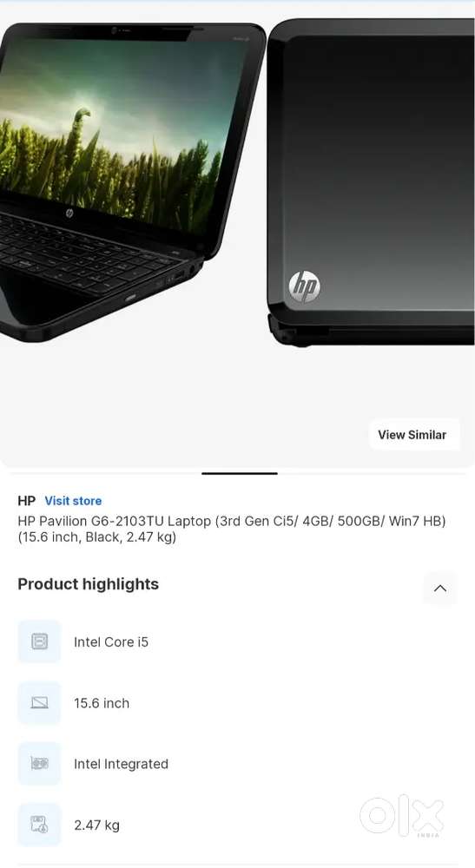475x868 pixels.
Task: Tap the closed laptop lid image
Action: [x=371, y=182]
